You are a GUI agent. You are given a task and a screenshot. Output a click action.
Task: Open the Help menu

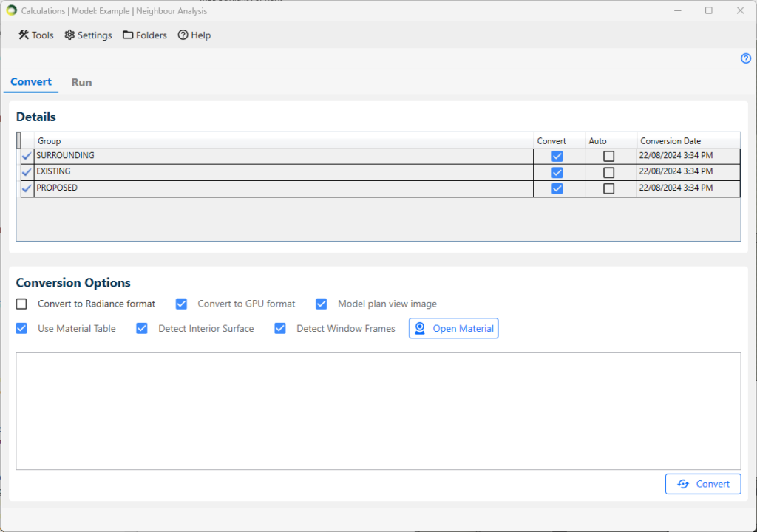pyautogui.click(x=194, y=35)
